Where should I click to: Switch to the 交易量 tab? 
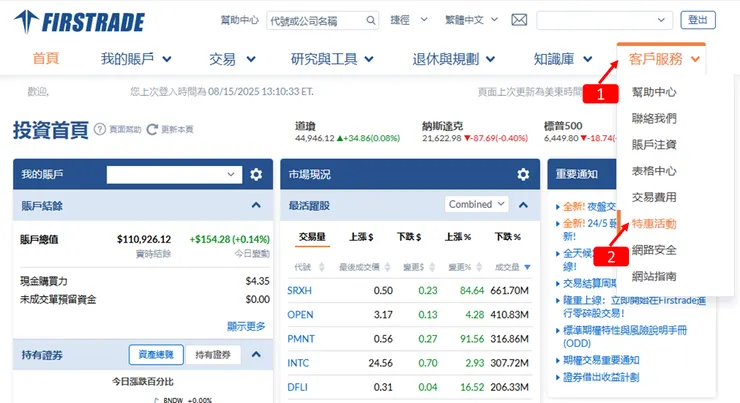pos(312,237)
